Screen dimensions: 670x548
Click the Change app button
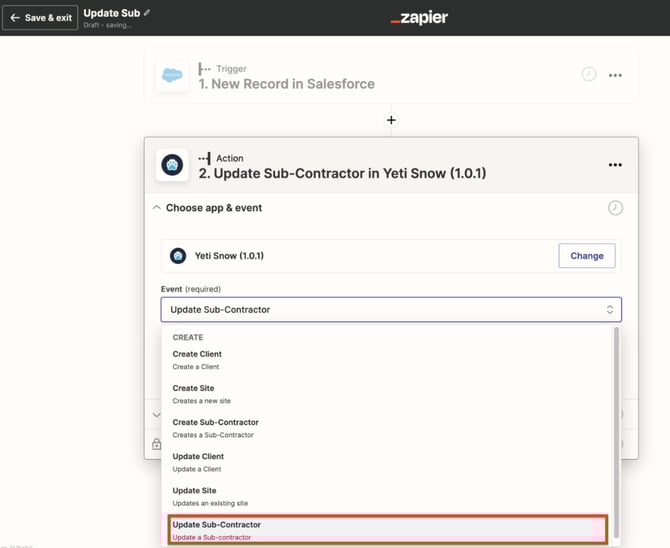[x=586, y=256]
